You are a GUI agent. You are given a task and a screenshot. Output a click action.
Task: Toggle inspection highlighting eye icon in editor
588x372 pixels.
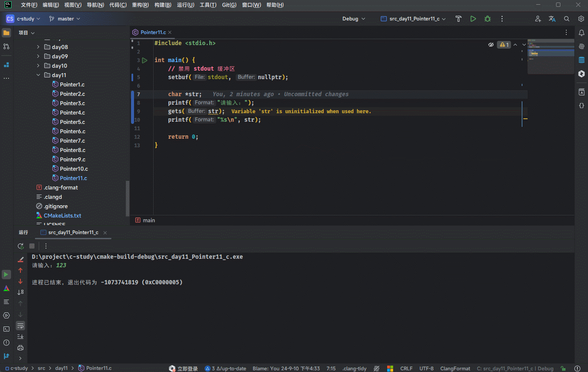[491, 45]
